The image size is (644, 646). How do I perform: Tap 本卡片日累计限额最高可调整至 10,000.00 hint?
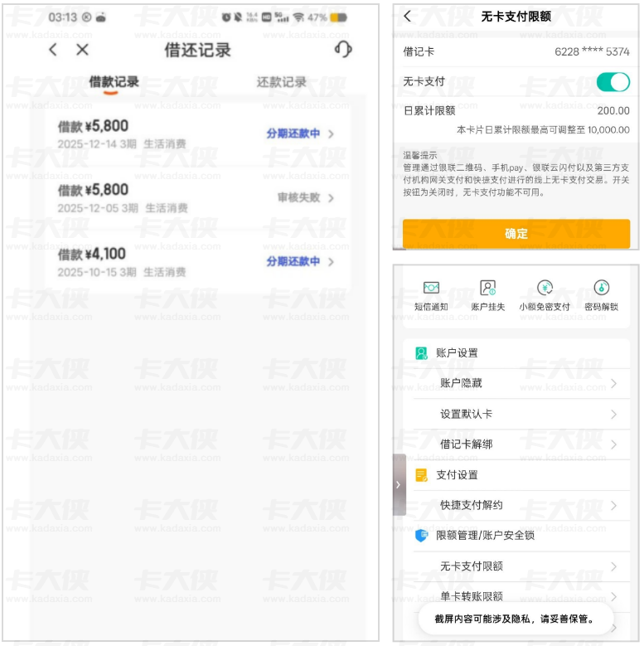coord(543,130)
